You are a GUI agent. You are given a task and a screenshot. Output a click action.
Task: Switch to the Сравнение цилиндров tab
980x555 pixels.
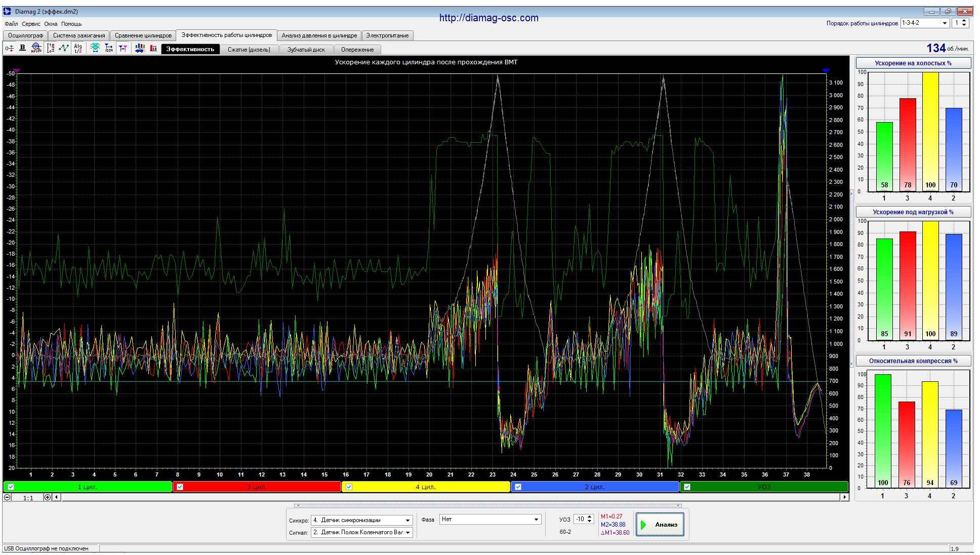click(143, 35)
